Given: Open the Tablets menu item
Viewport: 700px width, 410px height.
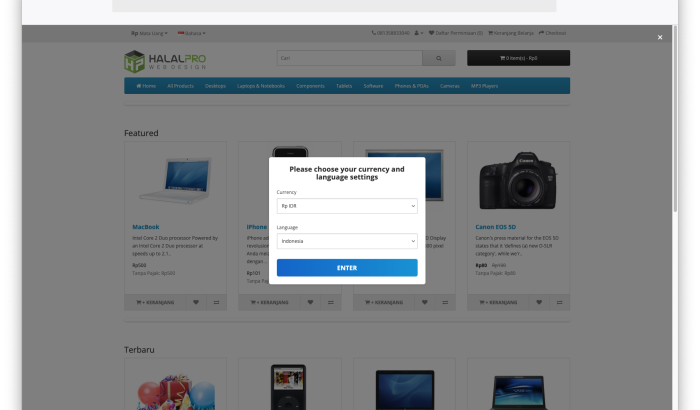Looking at the screenshot, I should (344, 86).
